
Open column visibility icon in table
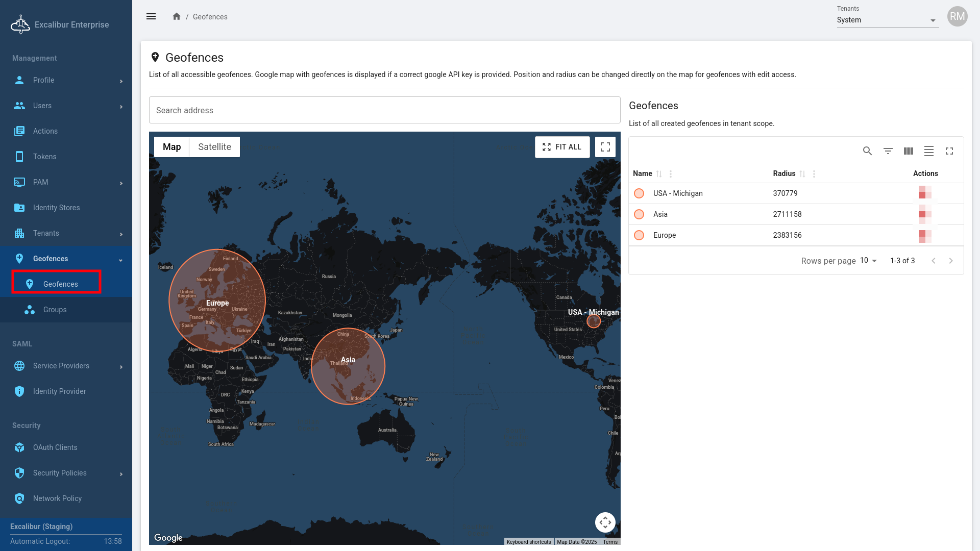[909, 151]
